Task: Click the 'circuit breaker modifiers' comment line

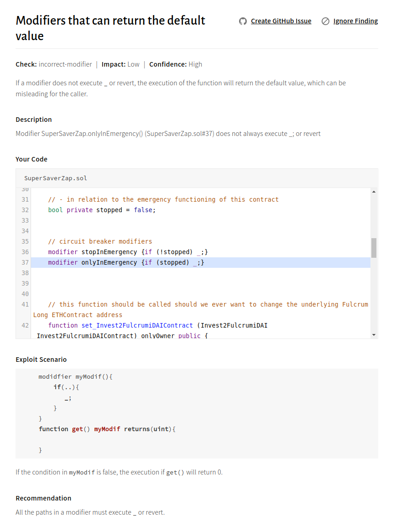Action: click(100, 241)
